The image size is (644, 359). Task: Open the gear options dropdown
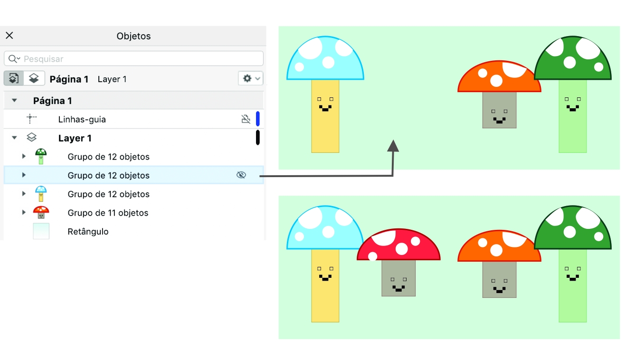point(250,78)
